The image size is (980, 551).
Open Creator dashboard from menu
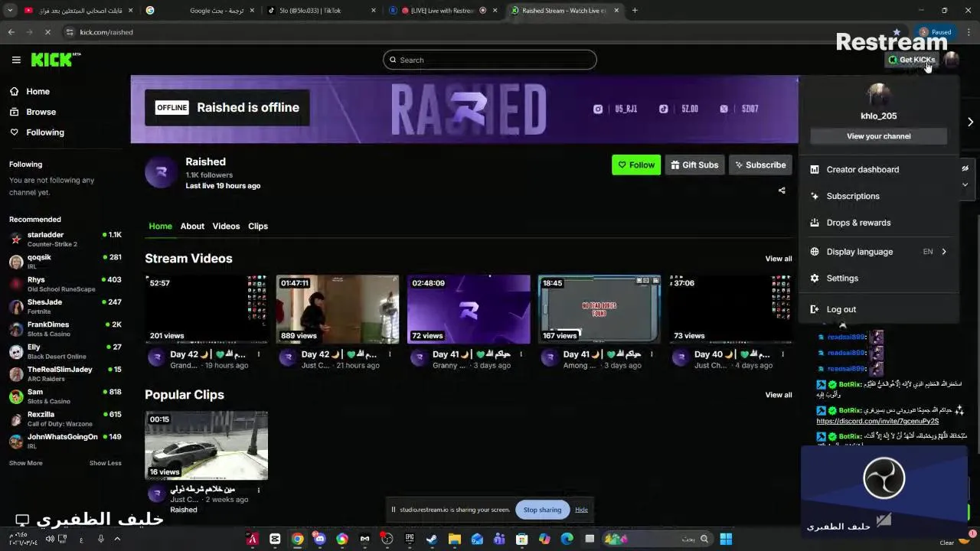(x=878, y=169)
